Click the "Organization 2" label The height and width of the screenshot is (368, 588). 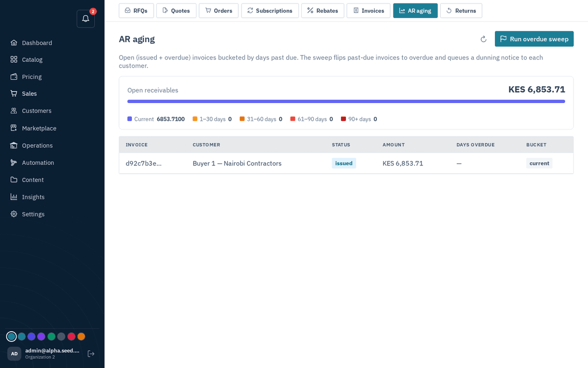point(40,357)
